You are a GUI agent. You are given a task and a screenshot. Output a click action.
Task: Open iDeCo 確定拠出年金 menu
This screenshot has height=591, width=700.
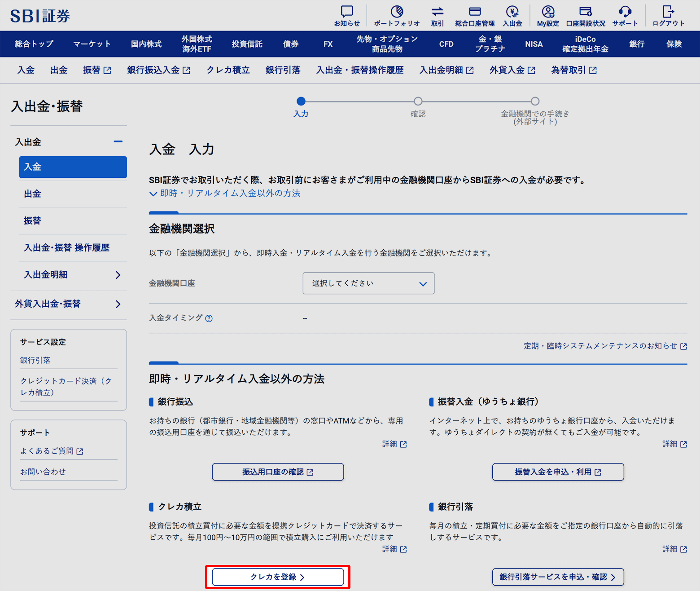586,44
